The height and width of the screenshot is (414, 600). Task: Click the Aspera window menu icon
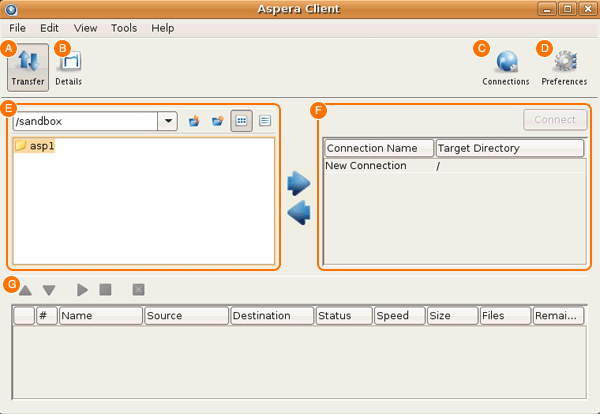(11, 9)
